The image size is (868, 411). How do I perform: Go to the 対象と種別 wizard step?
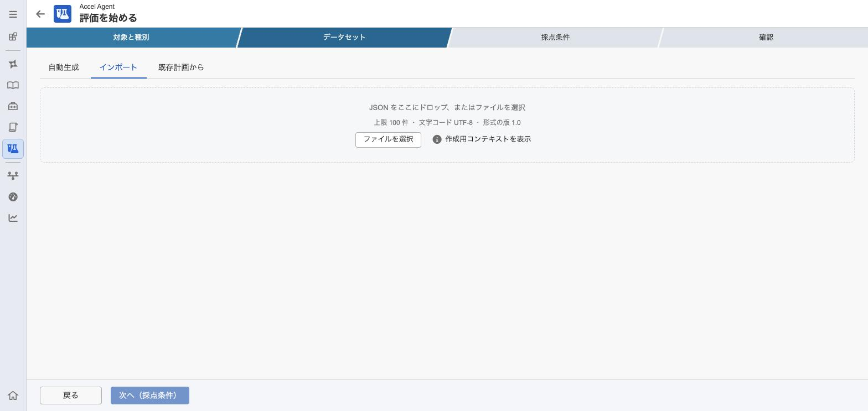131,37
